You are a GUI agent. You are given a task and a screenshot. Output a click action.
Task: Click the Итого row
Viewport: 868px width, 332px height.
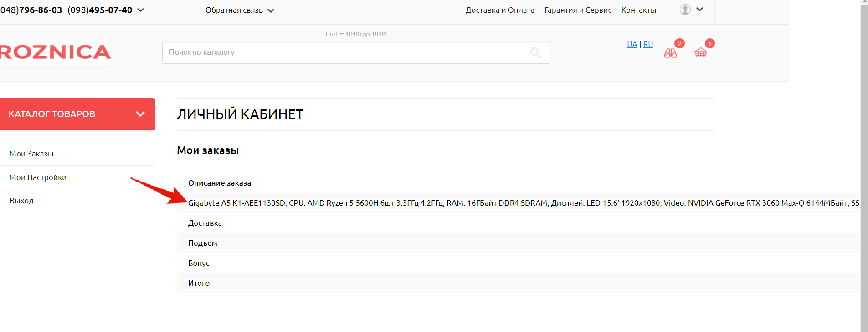(519, 283)
